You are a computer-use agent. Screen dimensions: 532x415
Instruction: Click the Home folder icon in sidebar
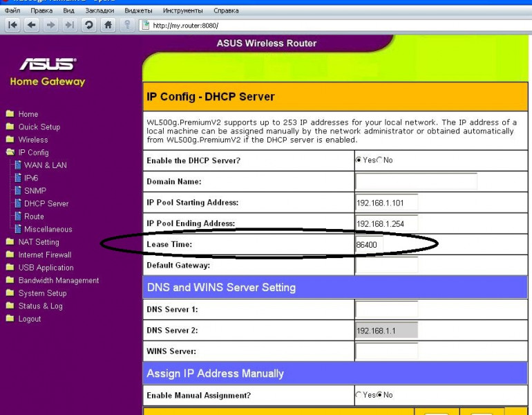(10, 113)
